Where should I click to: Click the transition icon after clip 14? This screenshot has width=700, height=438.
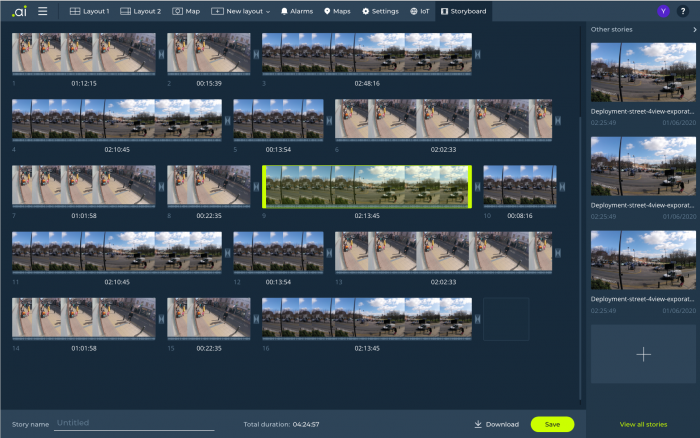161,319
